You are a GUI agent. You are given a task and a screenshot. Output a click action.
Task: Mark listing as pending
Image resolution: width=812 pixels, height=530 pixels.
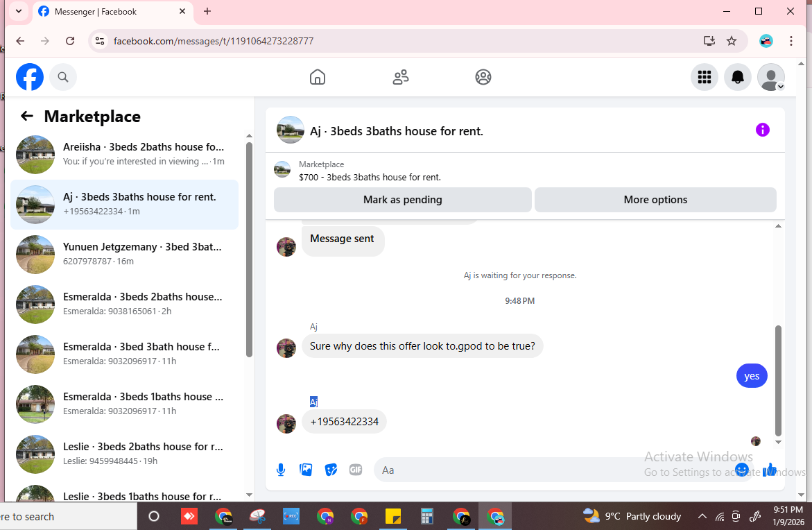point(402,200)
